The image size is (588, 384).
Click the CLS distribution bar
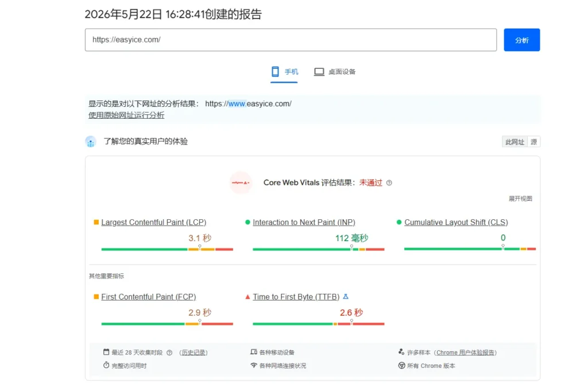(470, 249)
